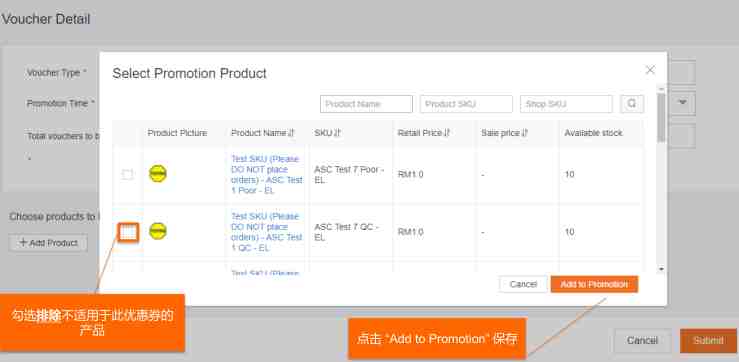Click scrollbar up arrow in product list
The width and height of the screenshot is (739, 362).
point(661,89)
